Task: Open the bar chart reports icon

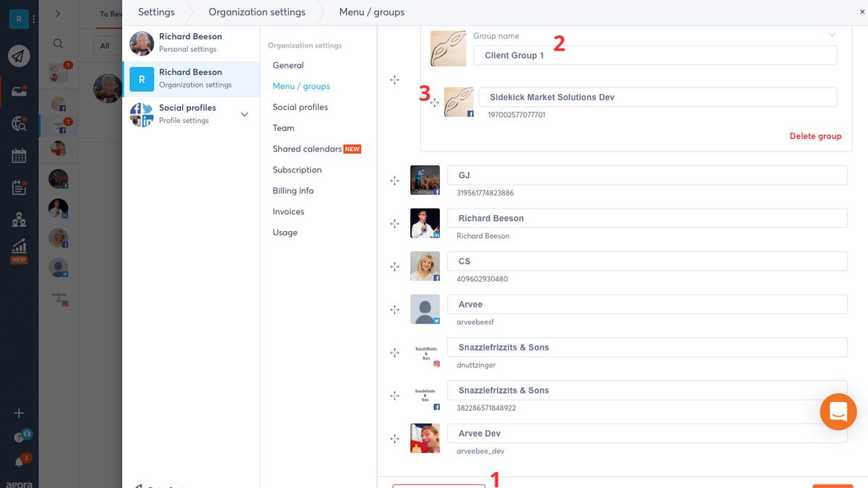Action: (x=19, y=246)
